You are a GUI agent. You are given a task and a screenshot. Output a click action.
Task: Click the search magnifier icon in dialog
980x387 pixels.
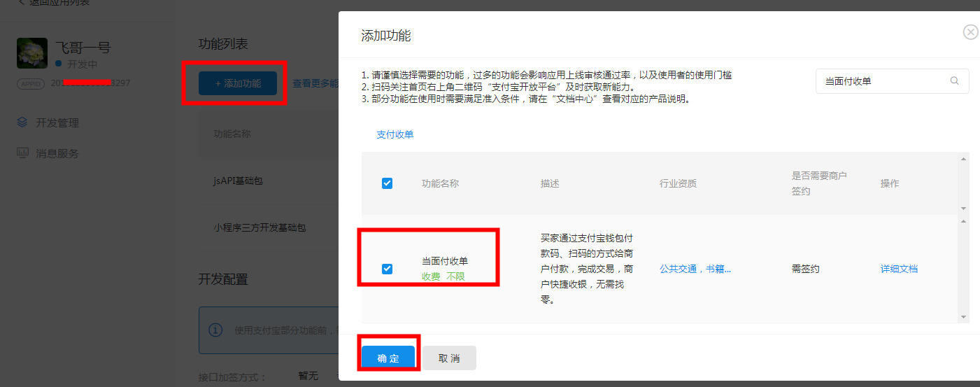954,81
